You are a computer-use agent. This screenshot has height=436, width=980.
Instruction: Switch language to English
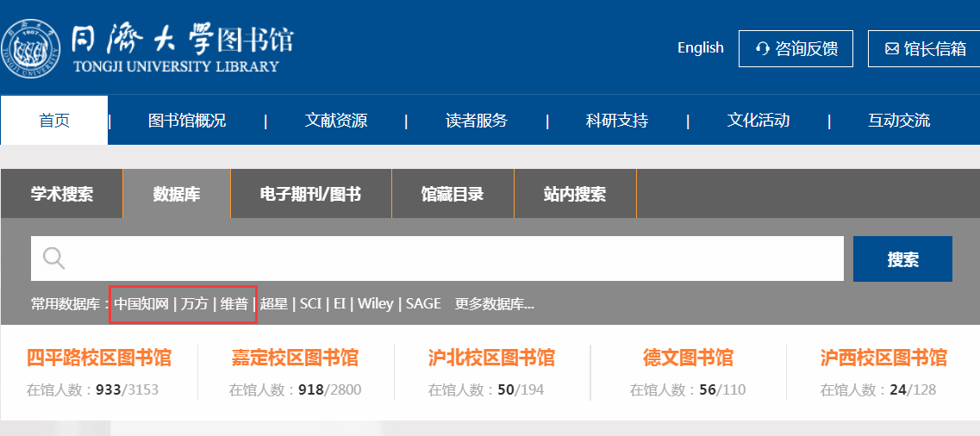click(x=700, y=48)
